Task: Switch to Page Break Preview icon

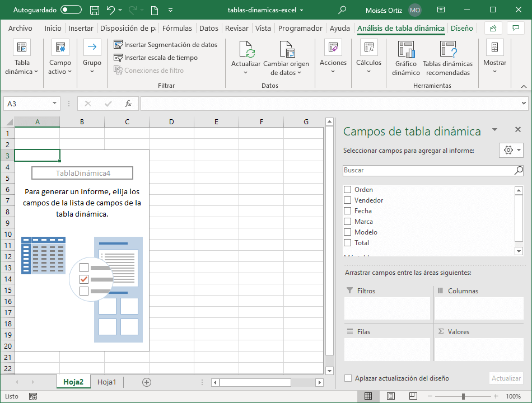Action: click(413, 396)
